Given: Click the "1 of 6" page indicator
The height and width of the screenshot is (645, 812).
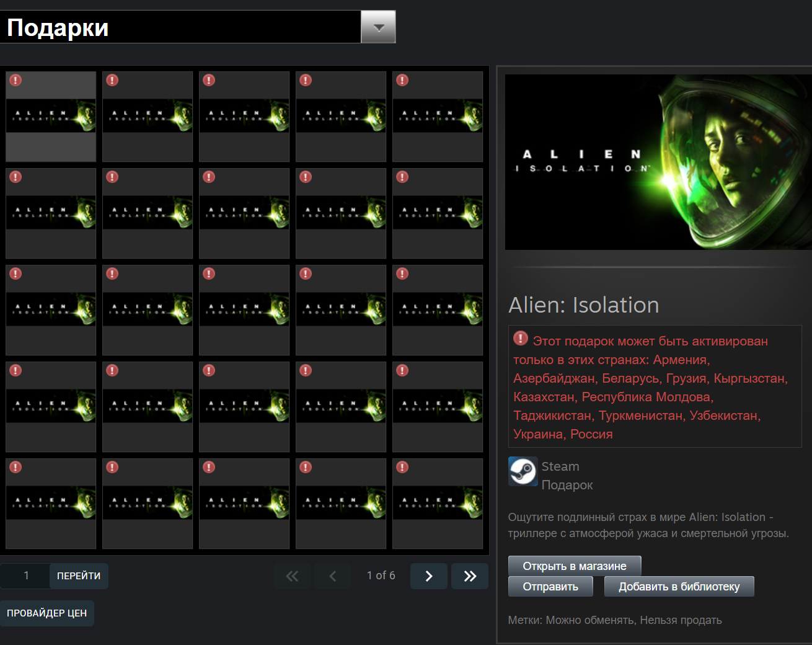Looking at the screenshot, I should point(381,576).
